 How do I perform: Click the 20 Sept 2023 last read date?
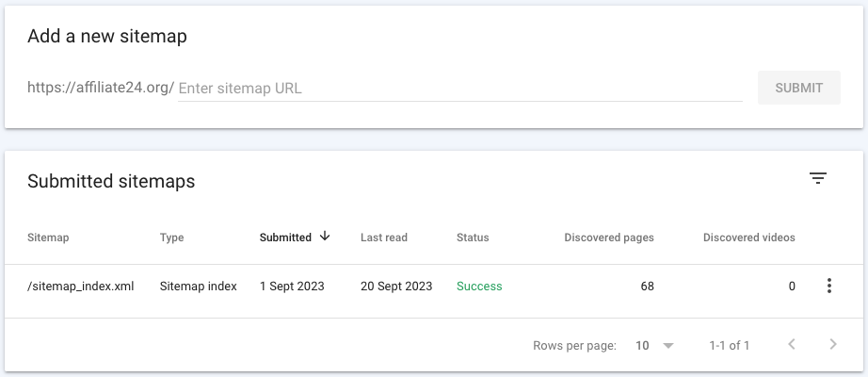point(396,287)
